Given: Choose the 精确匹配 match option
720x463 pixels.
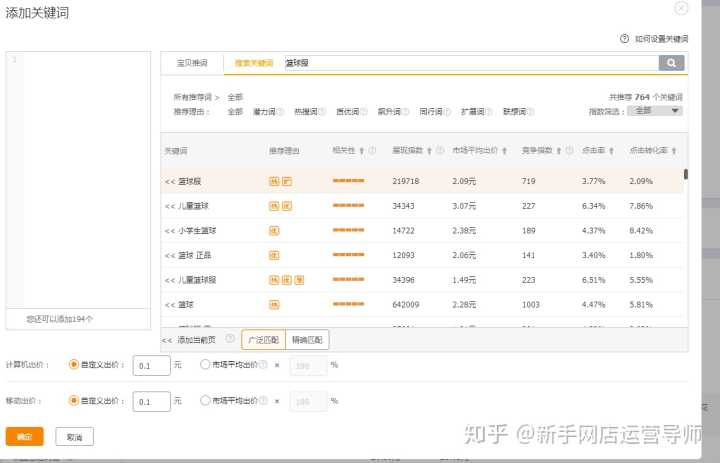Looking at the screenshot, I should [307, 340].
